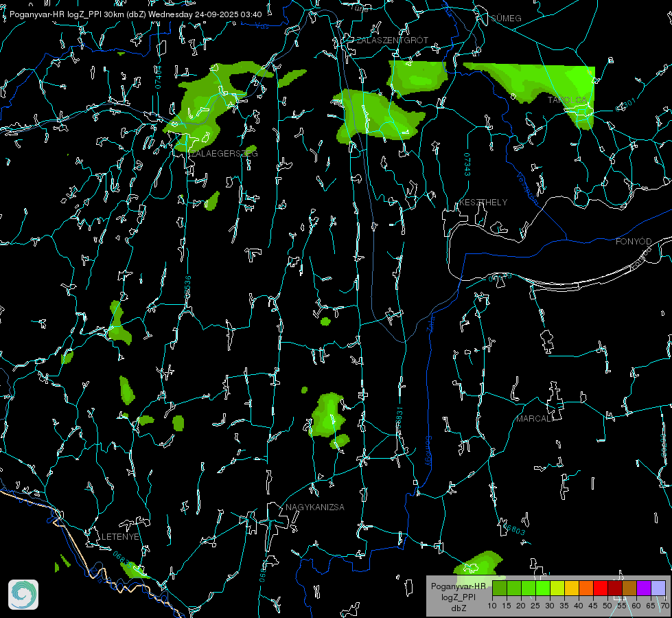Click the Zala river name label
This screenshot has height=618, width=672.
point(430,323)
